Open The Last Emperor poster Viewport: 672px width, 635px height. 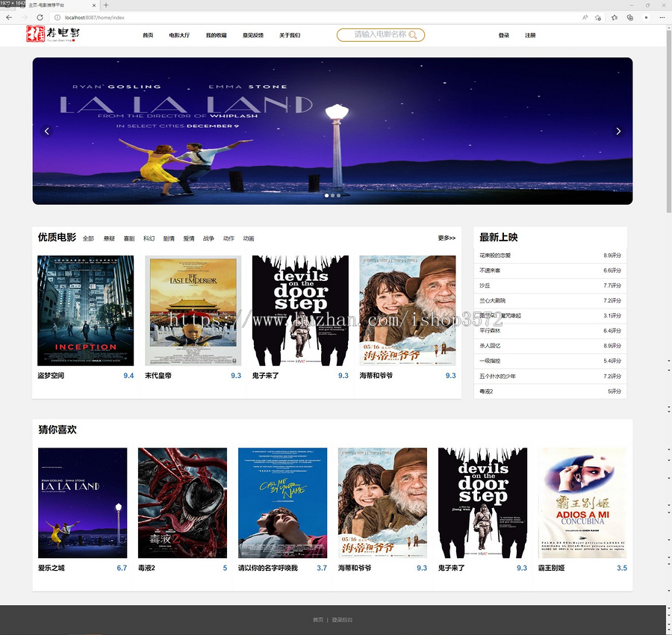point(193,311)
